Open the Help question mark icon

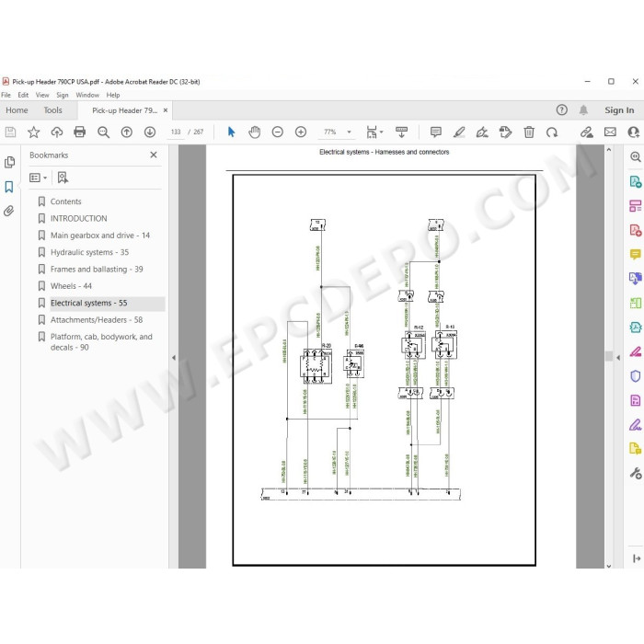(562, 110)
